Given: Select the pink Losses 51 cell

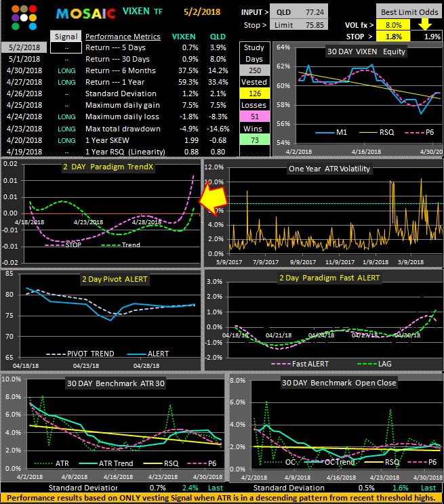Looking at the screenshot, I should pos(255,117).
